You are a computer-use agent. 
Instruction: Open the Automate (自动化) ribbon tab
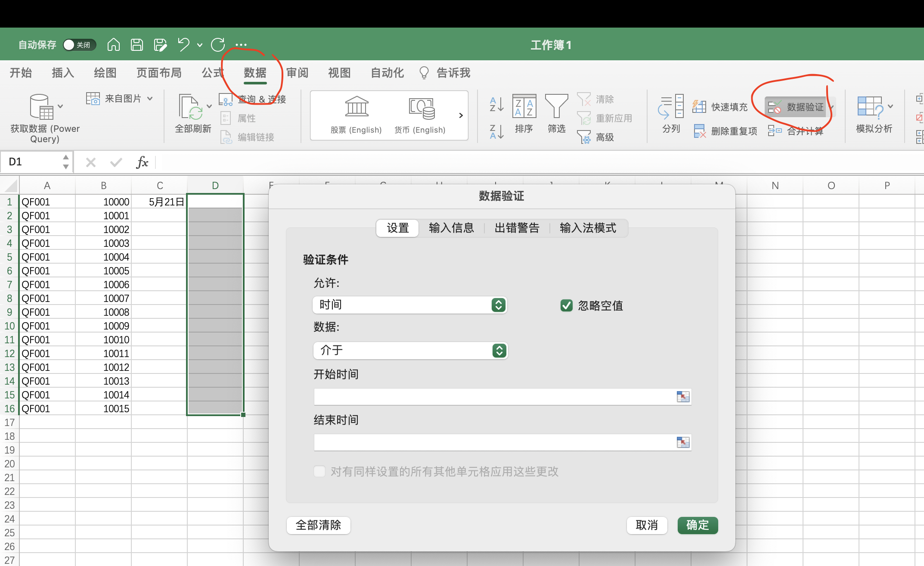[388, 73]
